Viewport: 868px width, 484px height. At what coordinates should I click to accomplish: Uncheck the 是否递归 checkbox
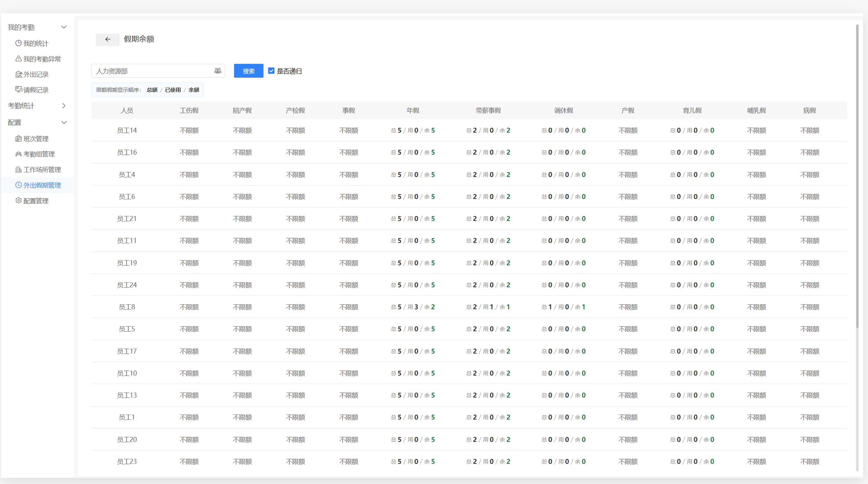pos(271,71)
